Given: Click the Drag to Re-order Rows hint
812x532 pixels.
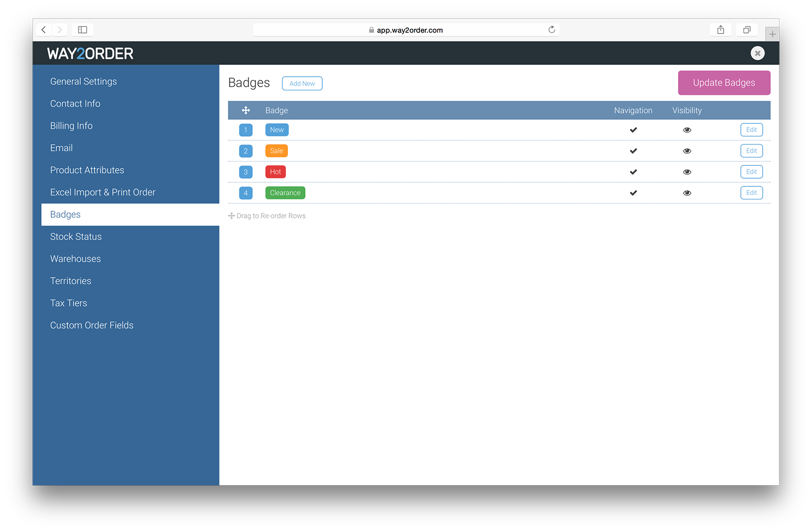Looking at the screenshot, I should [267, 216].
